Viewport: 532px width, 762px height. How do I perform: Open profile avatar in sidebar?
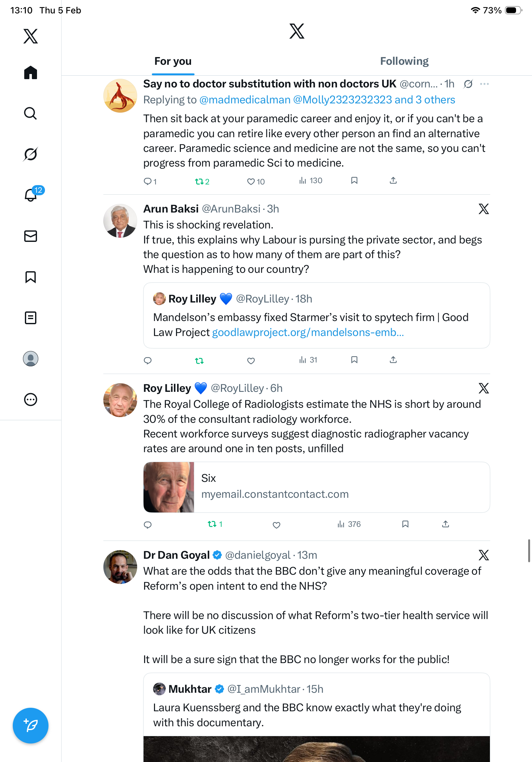(x=31, y=359)
